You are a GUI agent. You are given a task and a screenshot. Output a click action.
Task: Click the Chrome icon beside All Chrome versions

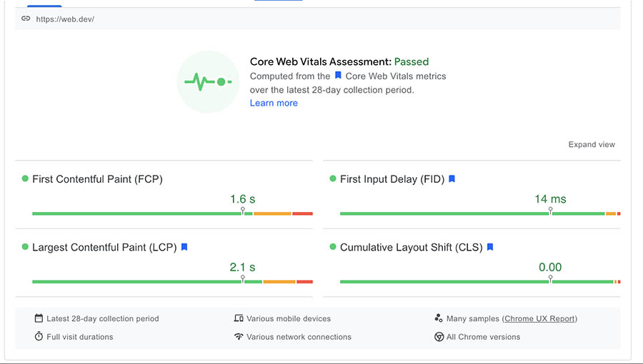coord(439,337)
